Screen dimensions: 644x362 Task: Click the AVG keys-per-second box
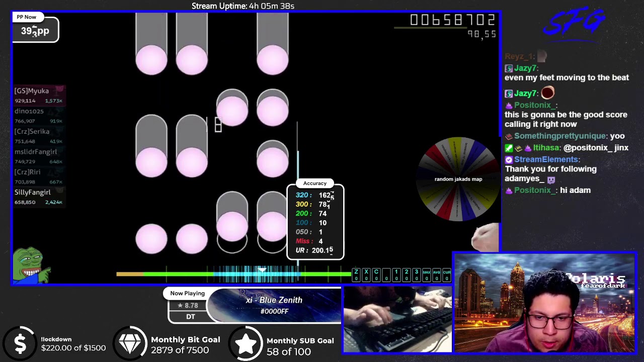click(x=437, y=275)
